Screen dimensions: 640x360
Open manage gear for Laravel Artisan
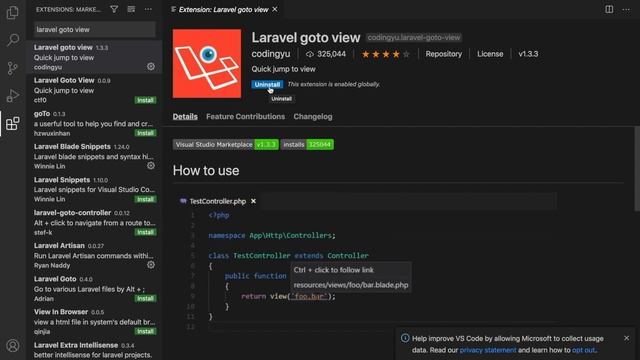[x=151, y=265]
